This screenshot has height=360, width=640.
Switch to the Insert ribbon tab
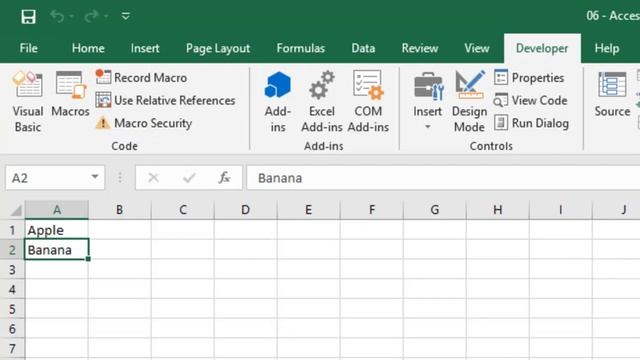tap(145, 48)
